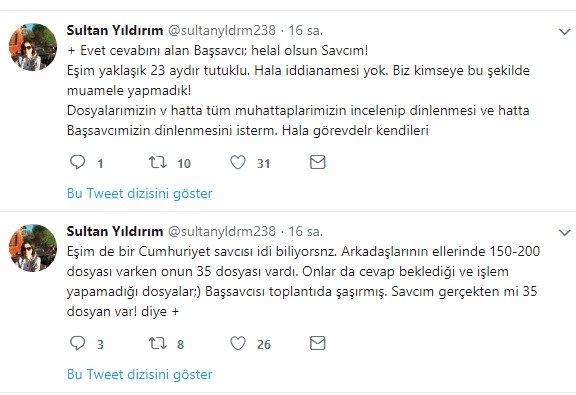This screenshot has width=576, height=395.
Task: View profile photo on the first tweet
Action: click(x=33, y=47)
